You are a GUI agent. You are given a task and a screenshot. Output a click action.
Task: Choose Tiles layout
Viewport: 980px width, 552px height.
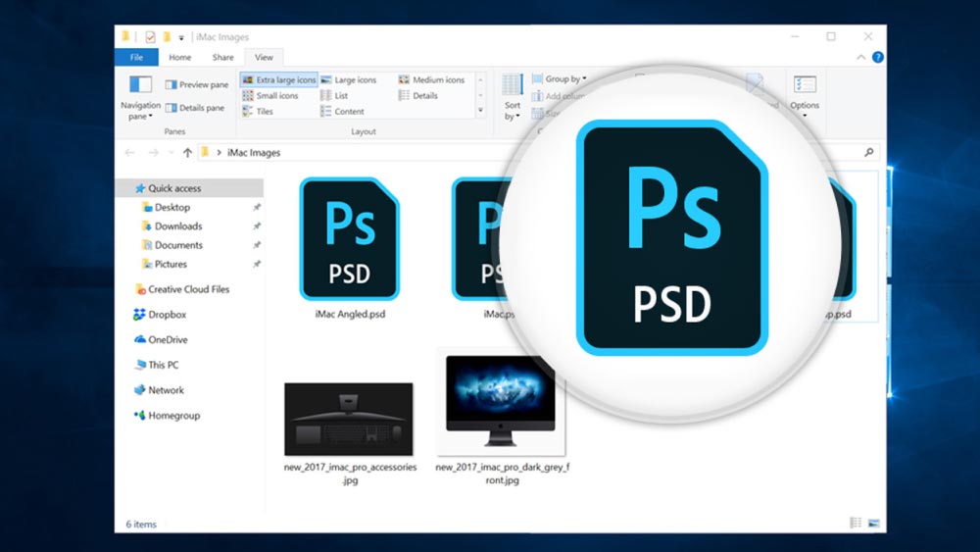pos(258,111)
